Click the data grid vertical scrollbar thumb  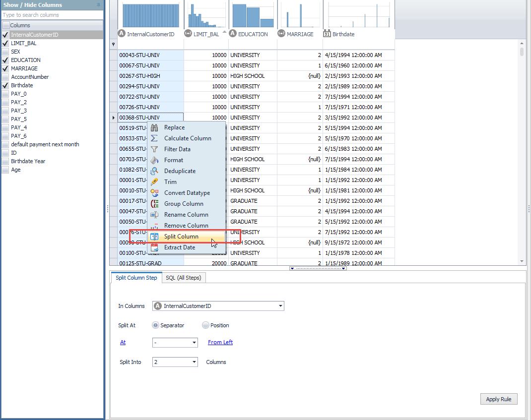[522, 52]
